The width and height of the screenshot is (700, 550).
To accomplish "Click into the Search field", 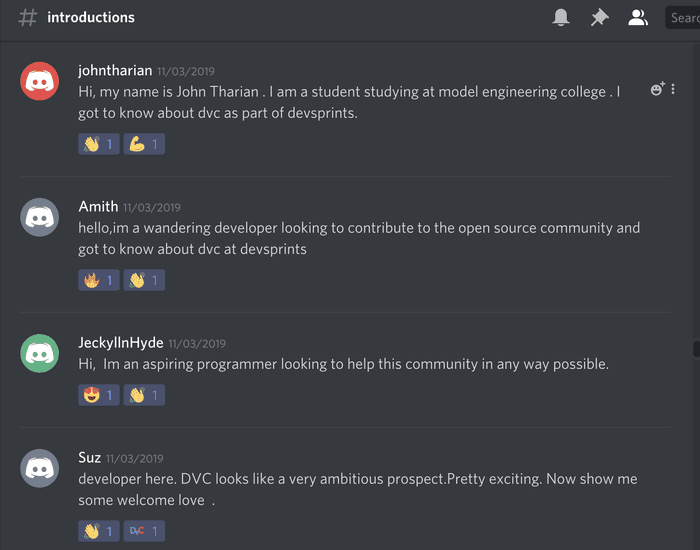I will pos(685,17).
